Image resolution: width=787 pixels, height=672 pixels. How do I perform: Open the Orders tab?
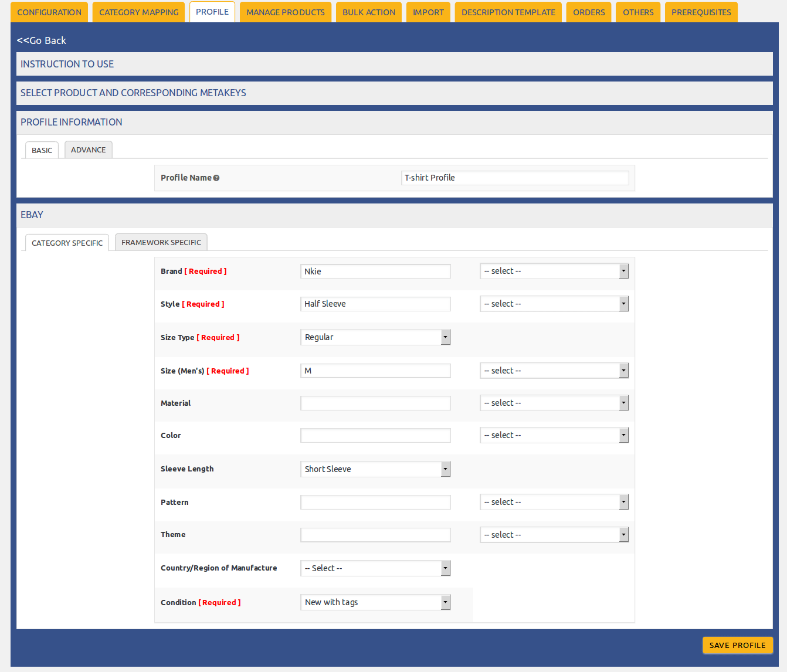point(589,12)
